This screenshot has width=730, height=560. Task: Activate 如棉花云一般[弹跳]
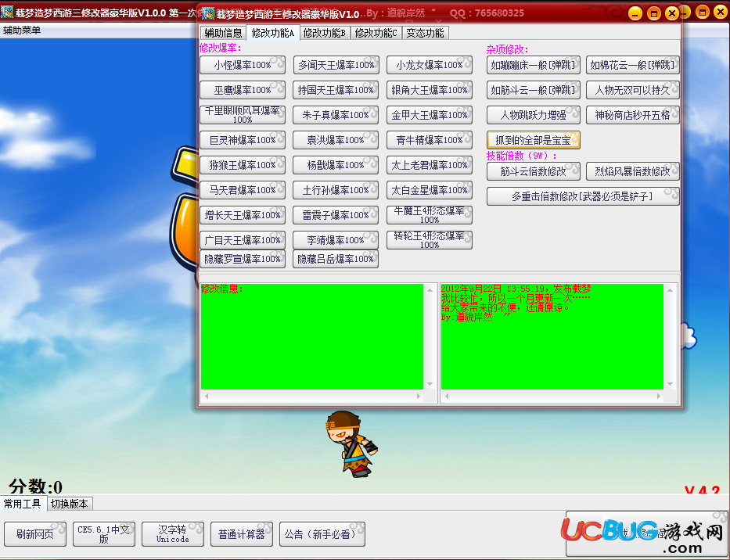point(633,65)
